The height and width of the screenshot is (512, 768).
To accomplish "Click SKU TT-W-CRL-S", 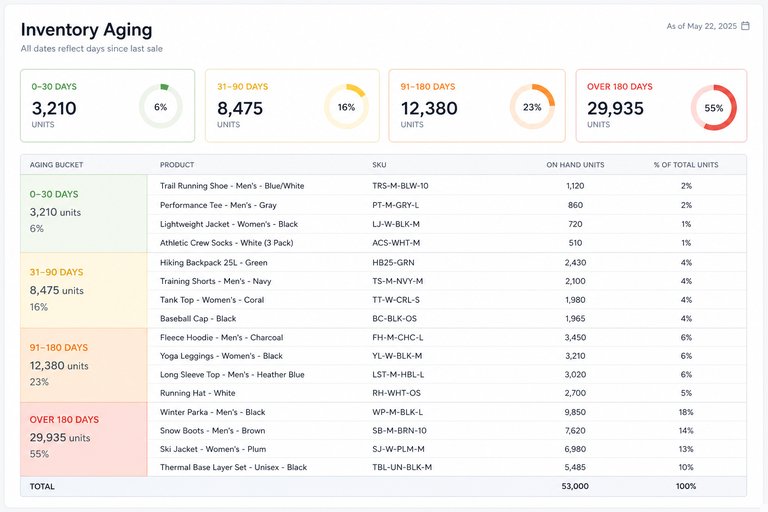I will pos(396,300).
